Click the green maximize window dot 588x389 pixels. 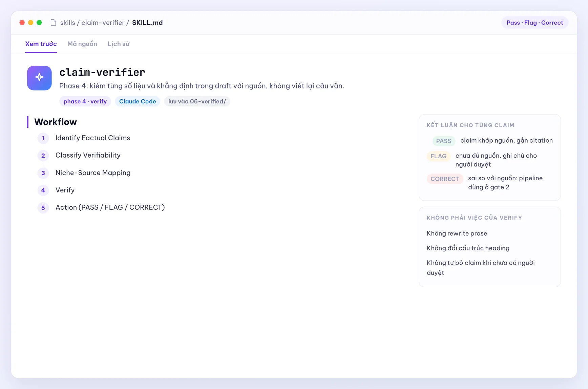click(39, 23)
